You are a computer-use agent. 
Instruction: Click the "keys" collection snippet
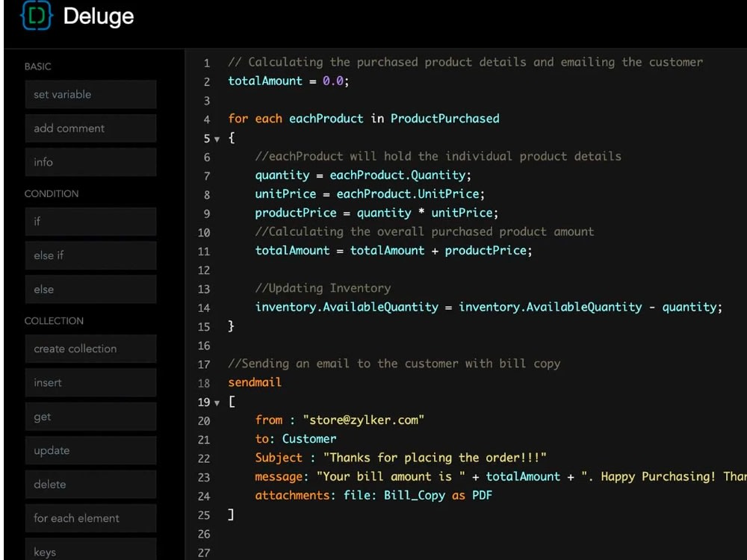pos(90,550)
